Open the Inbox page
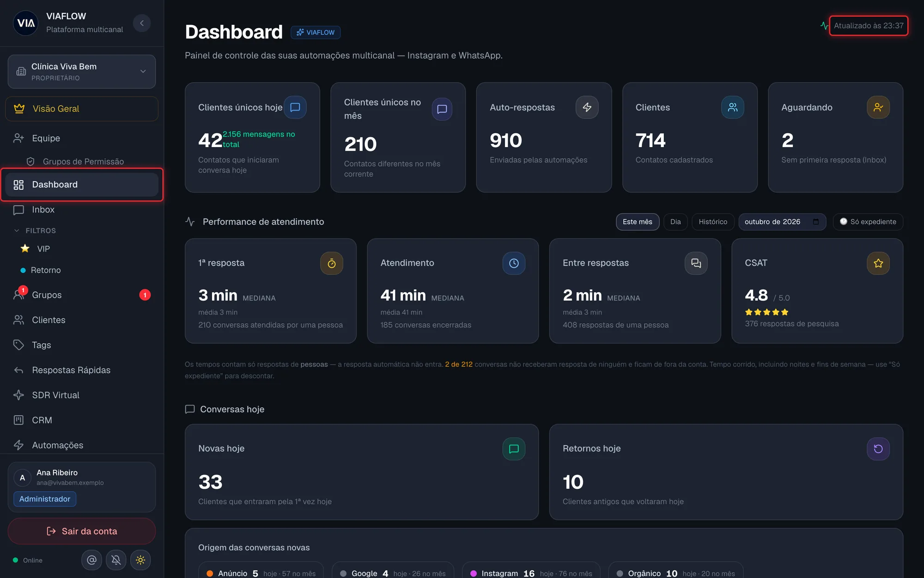Viewport: 924px width, 578px height. pyautogui.click(x=82, y=209)
